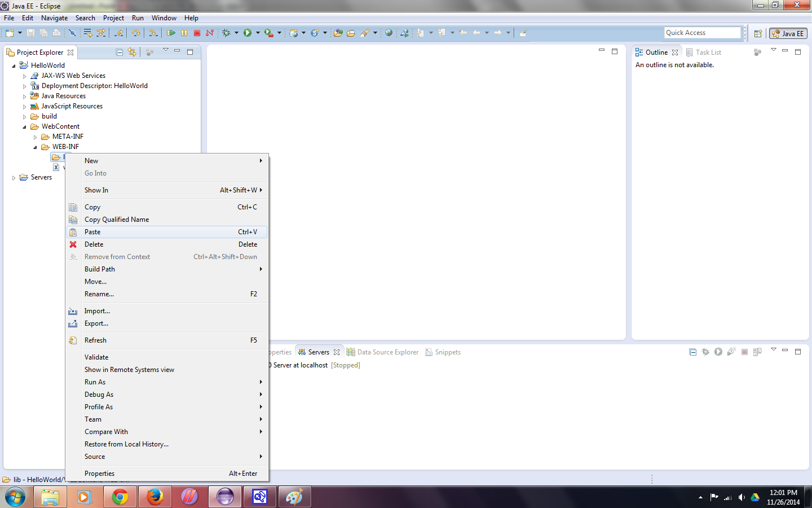Viewport: 812px width, 508px height.
Task: Minimize the editor area
Action: pos(602,51)
